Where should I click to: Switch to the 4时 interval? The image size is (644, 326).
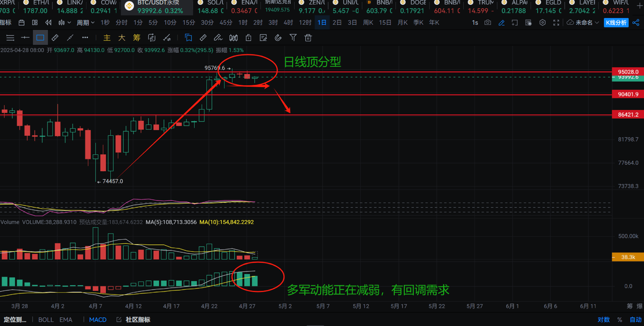click(x=288, y=23)
